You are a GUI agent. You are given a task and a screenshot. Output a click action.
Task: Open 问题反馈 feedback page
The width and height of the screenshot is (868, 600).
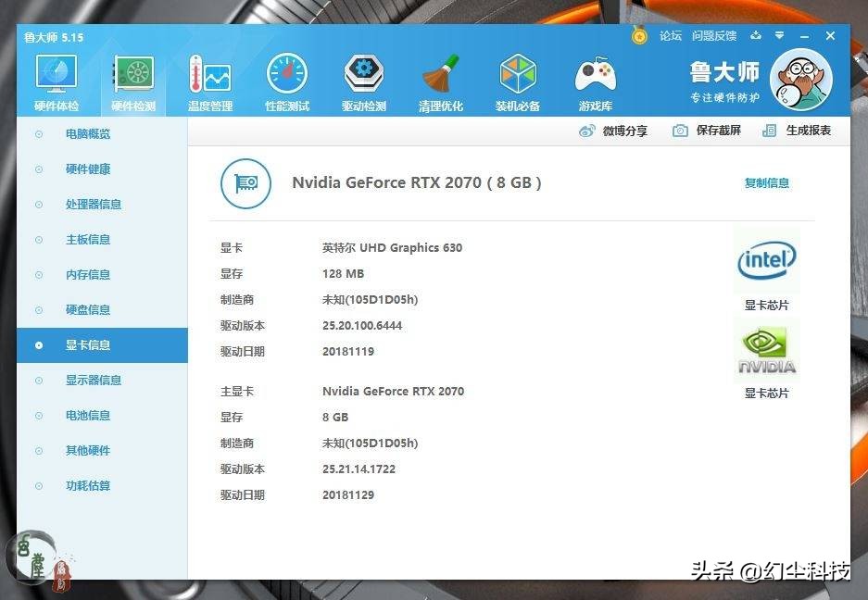(714, 35)
